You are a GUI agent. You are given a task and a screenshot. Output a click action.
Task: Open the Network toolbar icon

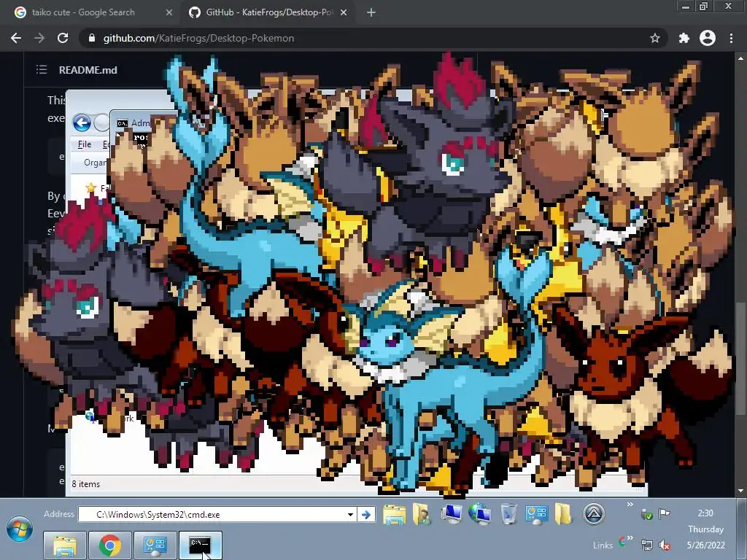point(480,514)
